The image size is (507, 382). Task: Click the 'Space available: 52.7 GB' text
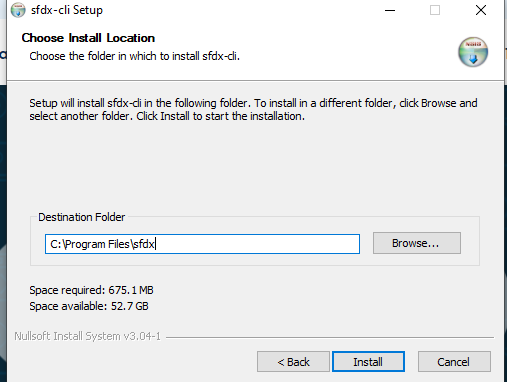pyautogui.click(x=89, y=306)
